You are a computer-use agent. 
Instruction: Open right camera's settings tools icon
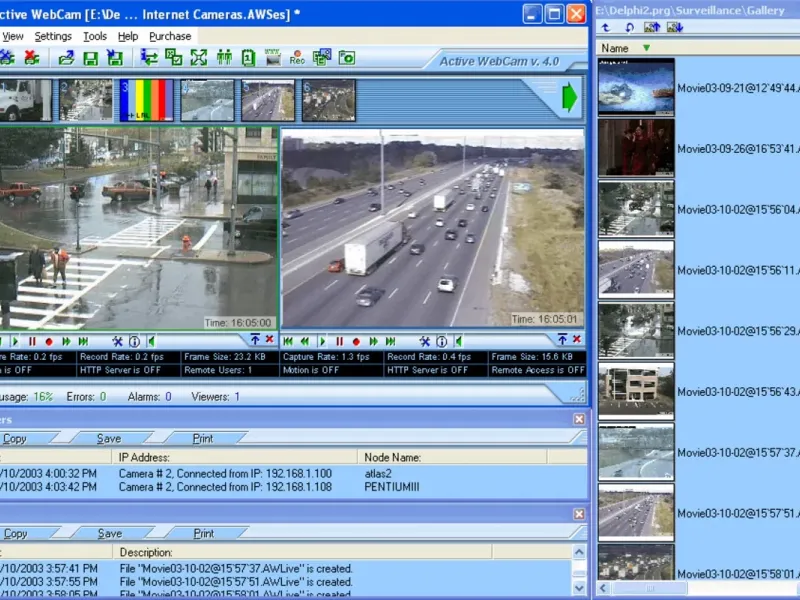coord(424,341)
